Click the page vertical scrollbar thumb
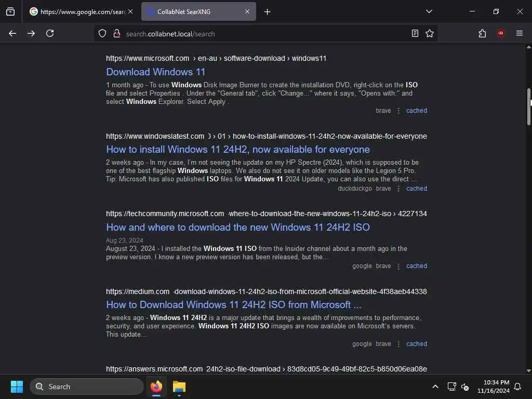This screenshot has height=399, width=532. coord(528,107)
